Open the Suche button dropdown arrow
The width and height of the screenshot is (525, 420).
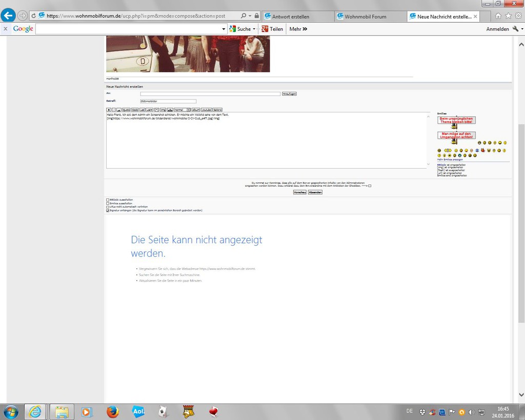(x=254, y=29)
